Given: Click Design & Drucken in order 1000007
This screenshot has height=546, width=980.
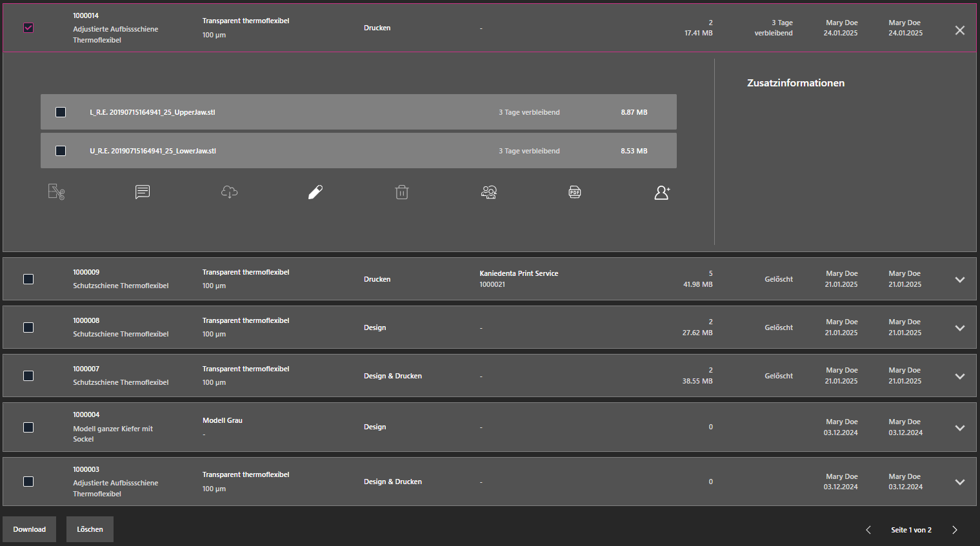Looking at the screenshot, I should tap(393, 376).
